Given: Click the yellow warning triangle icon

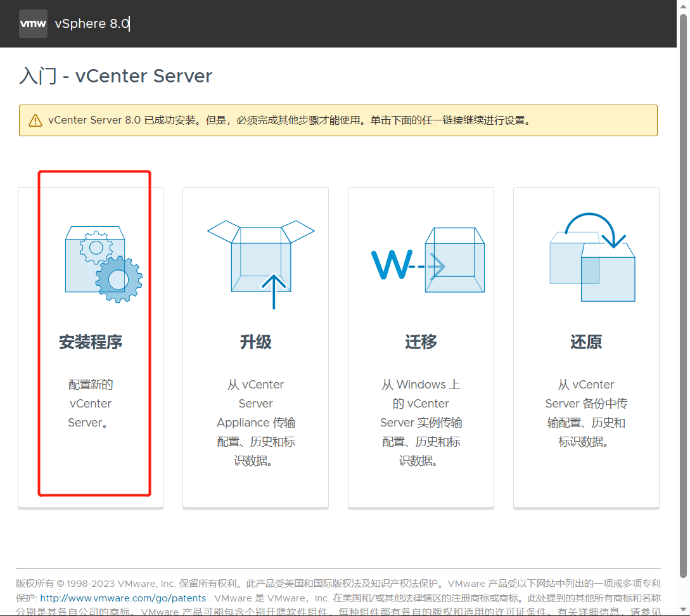Looking at the screenshot, I should 35,120.
